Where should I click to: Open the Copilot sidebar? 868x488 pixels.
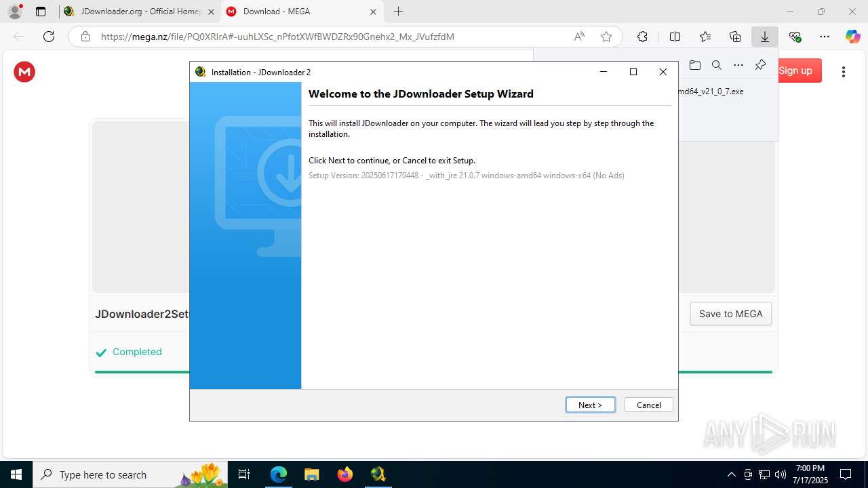[852, 37]
